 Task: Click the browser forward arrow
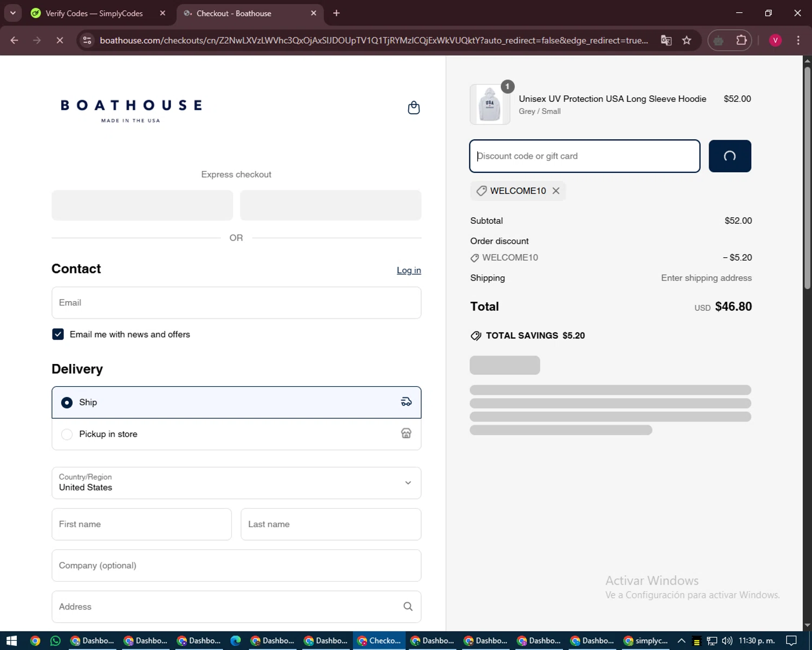click(x=37, y=40)
